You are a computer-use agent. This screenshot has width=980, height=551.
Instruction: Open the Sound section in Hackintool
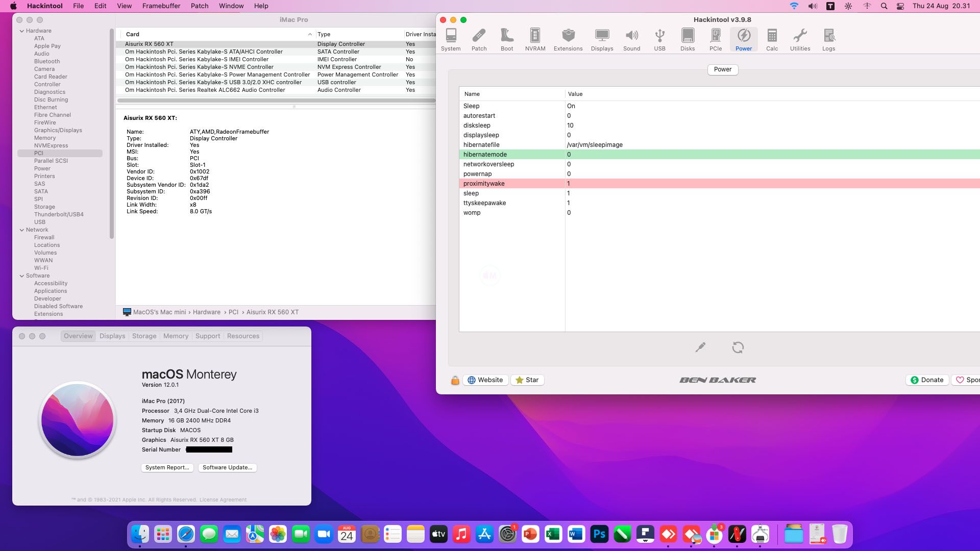(631, 39)
